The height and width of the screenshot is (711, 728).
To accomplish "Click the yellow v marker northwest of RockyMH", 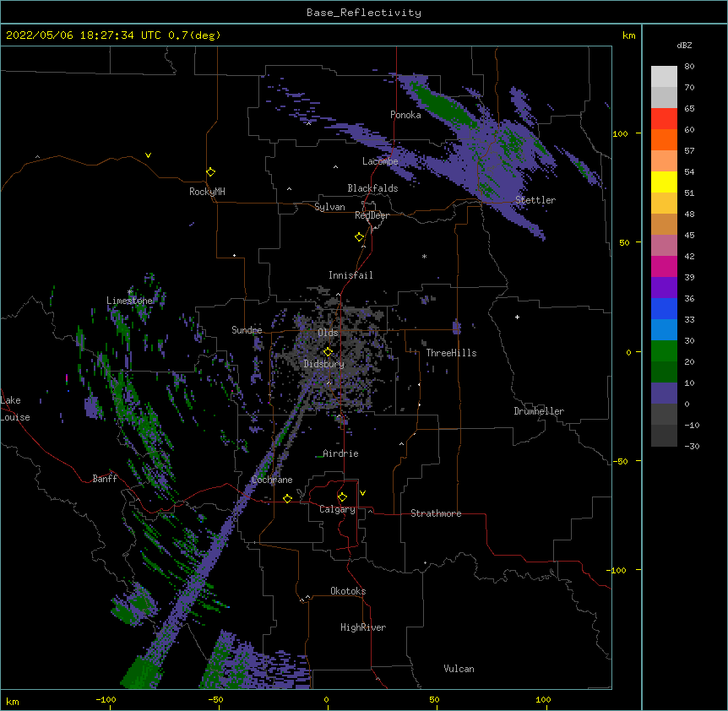I will coord(148,155).
